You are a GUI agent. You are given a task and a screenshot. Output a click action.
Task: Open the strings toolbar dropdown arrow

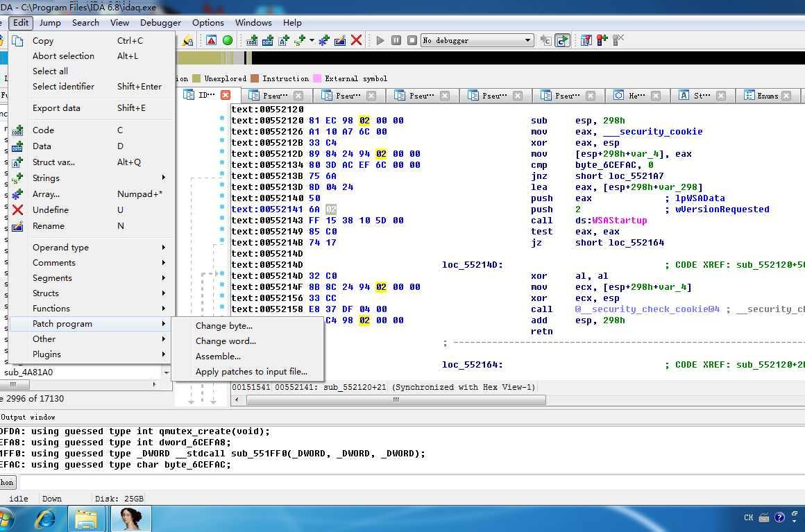pyautogui.click(x=312, y=40)
